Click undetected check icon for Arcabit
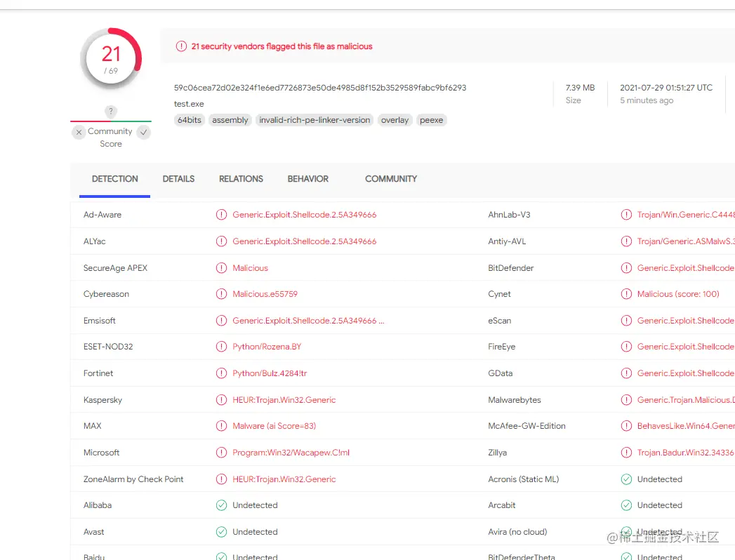This screenshot has height=560, width=735. click(626, 505)
